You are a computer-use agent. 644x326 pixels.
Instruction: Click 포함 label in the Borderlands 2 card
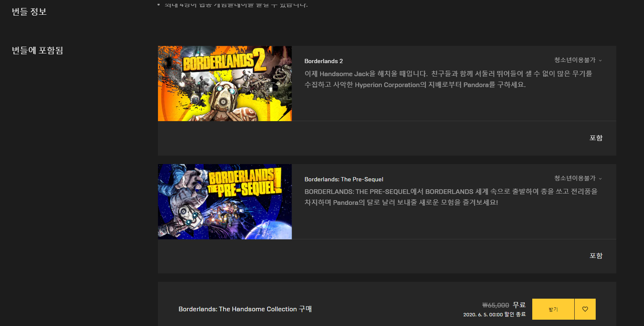click(596, 138)
